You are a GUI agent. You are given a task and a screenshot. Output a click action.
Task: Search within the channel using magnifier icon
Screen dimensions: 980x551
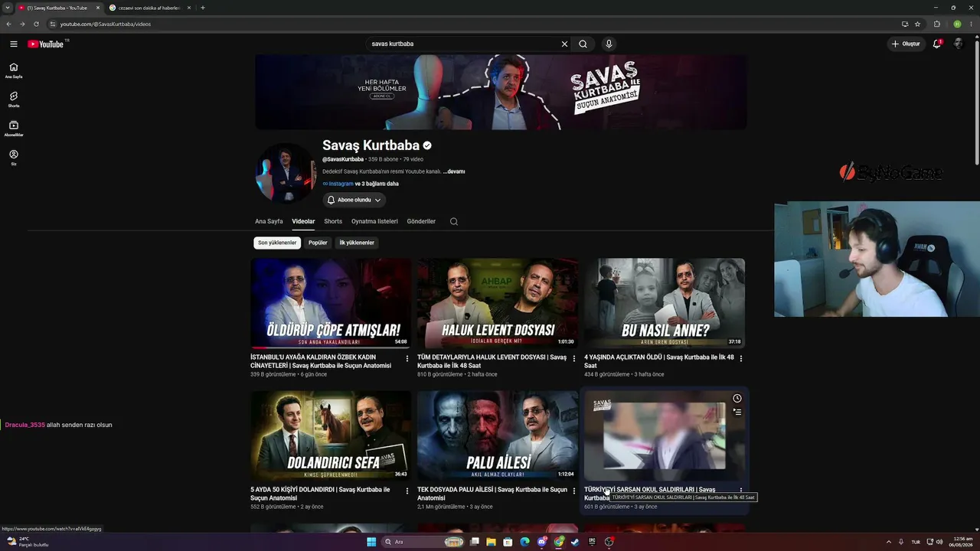pyautogui.click(x=454, y=221)
